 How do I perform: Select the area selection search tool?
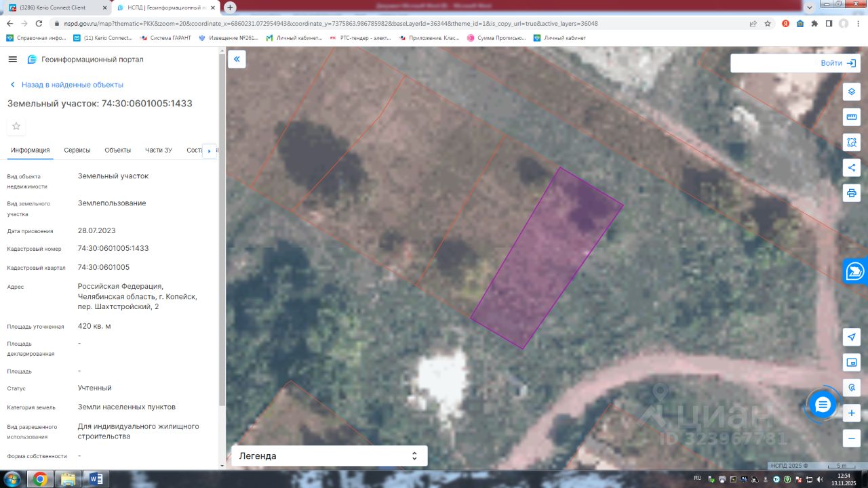(x=852, y=142)
